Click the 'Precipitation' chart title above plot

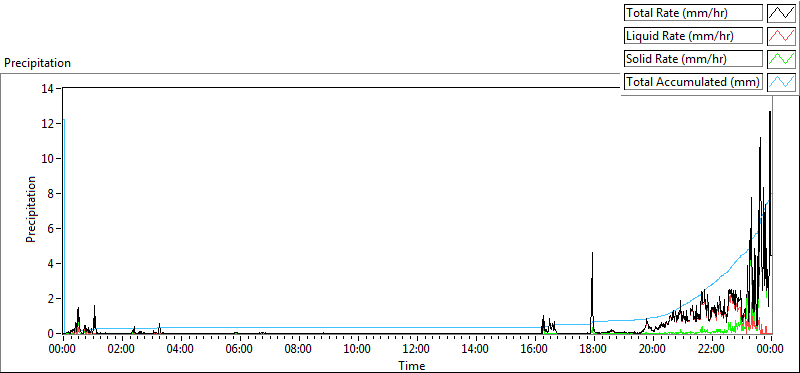[x=37, y=63]
